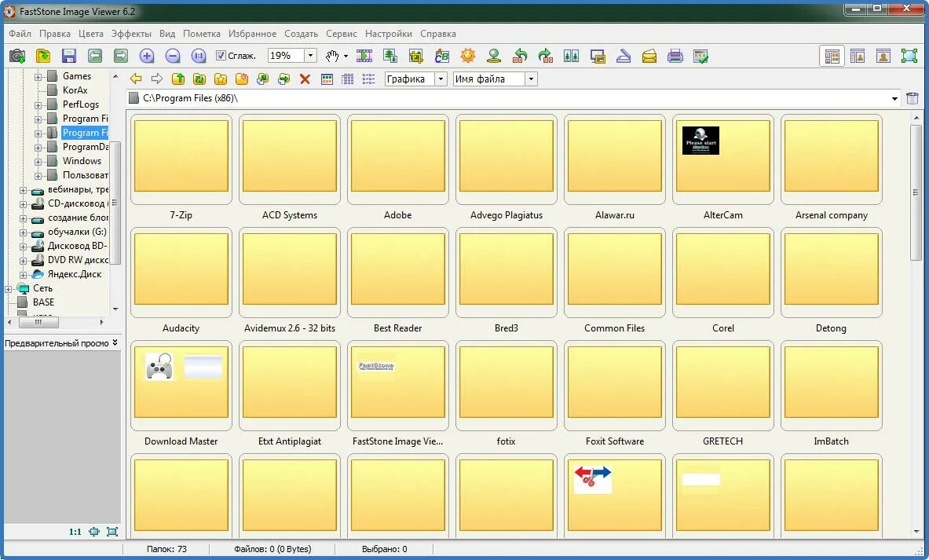Open the hand tool dropdown arrow

pyautogui.click(x=346, y=57)
